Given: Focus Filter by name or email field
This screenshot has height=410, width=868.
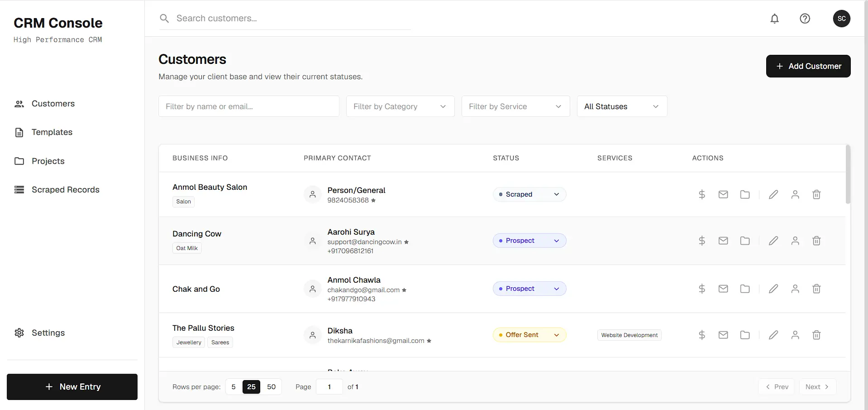Looking at the screenshot, I should pyautogui.click(x=249, y=106).
